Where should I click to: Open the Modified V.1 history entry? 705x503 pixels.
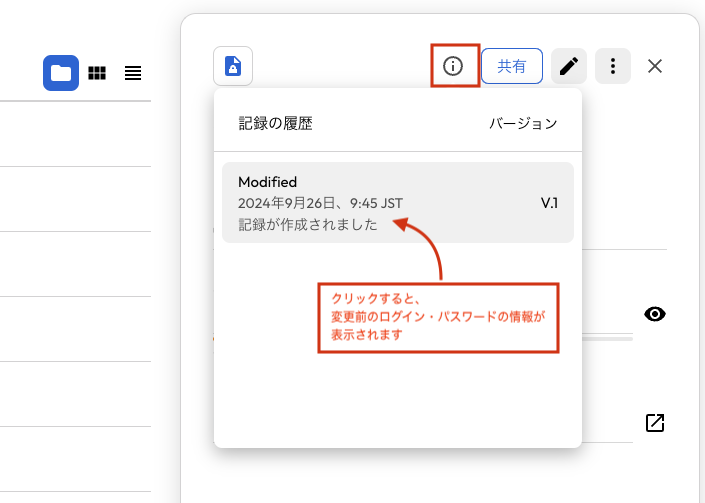tap(398, 203)
